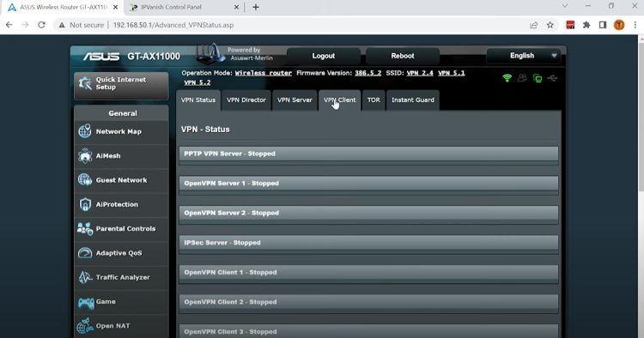Click the share page icon in address bar
Image resolution: width=644 pixels, height=338 pixels.
[533, 25]
